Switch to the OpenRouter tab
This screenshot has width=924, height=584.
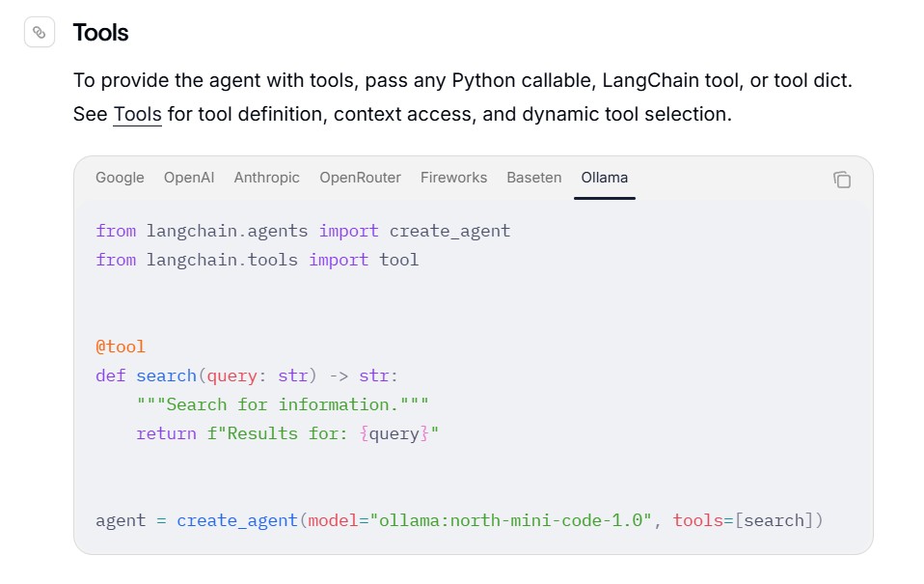(x=360, y=178)
